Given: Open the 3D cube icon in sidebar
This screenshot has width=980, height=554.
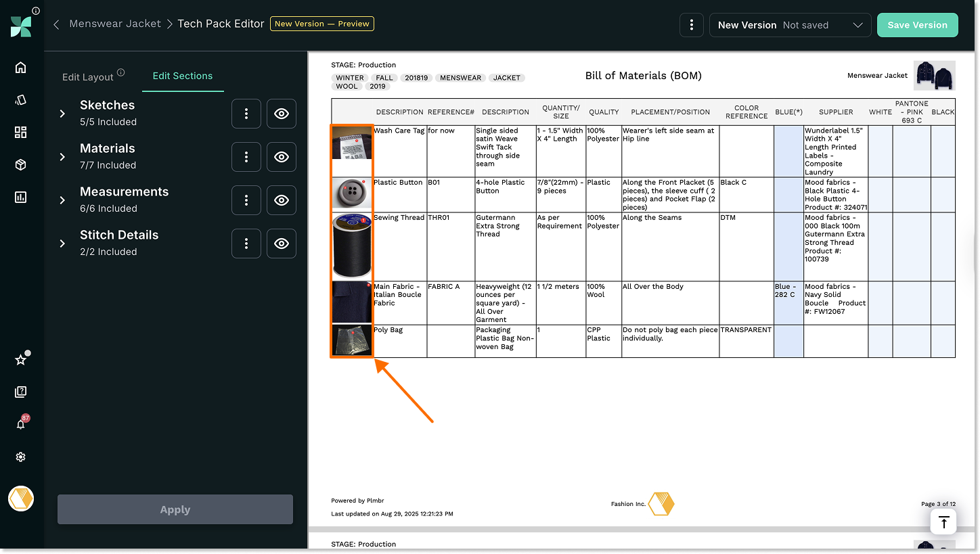Looking at the screenshot, I should (20, 164).
